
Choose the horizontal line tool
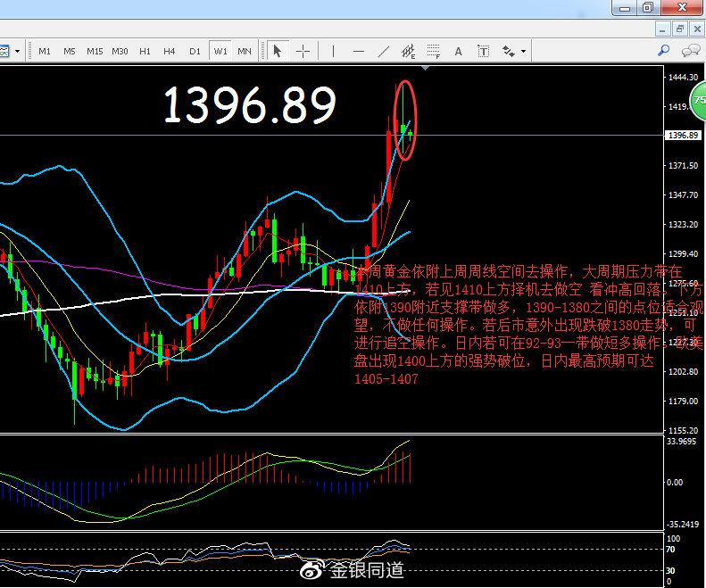[x=359, y=52]
